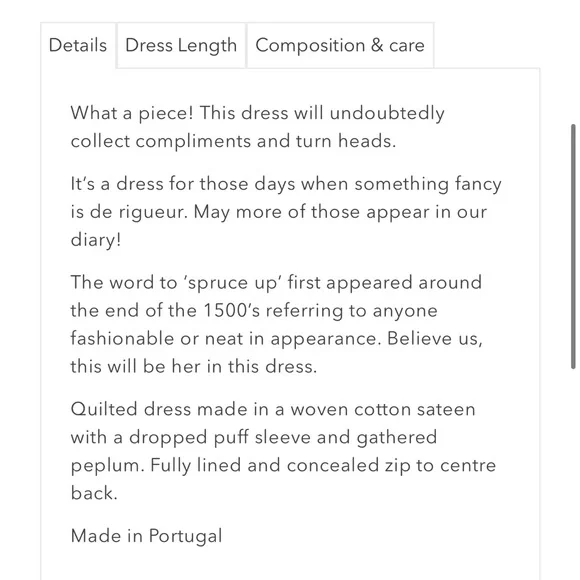This screenshot has width=580, height=580.
Task: Click the word 'peplum' in description
Action: pyautogui.click(x=105, y=466)
